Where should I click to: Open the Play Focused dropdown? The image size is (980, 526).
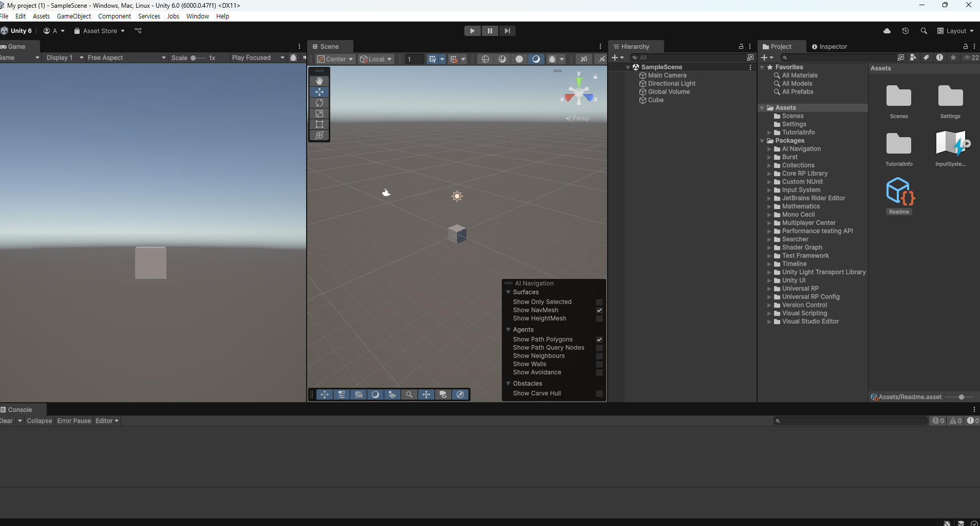click(x=258, y=58)
